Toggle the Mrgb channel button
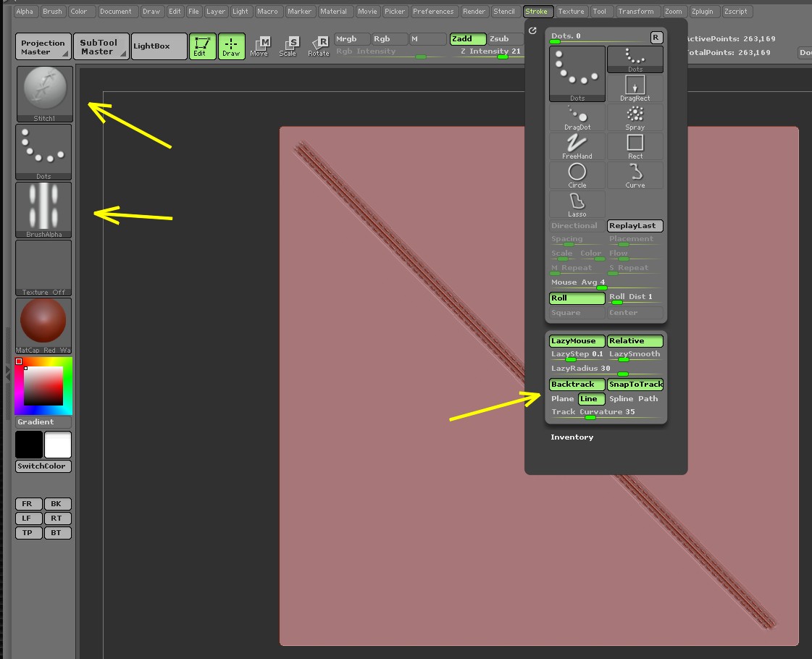 tap(352, 39)
